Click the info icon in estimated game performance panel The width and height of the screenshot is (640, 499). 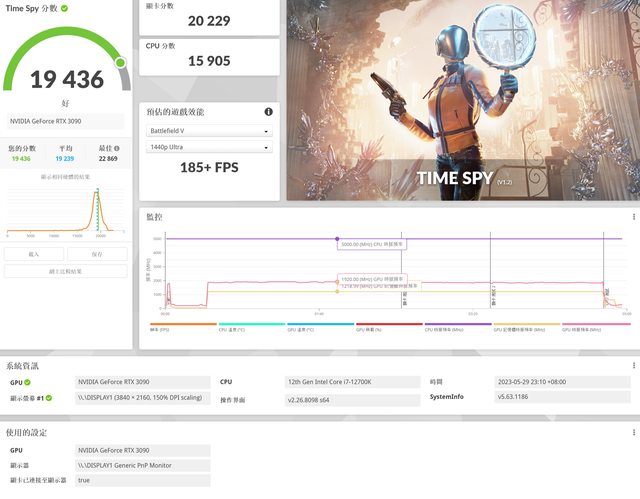(268, 112)
